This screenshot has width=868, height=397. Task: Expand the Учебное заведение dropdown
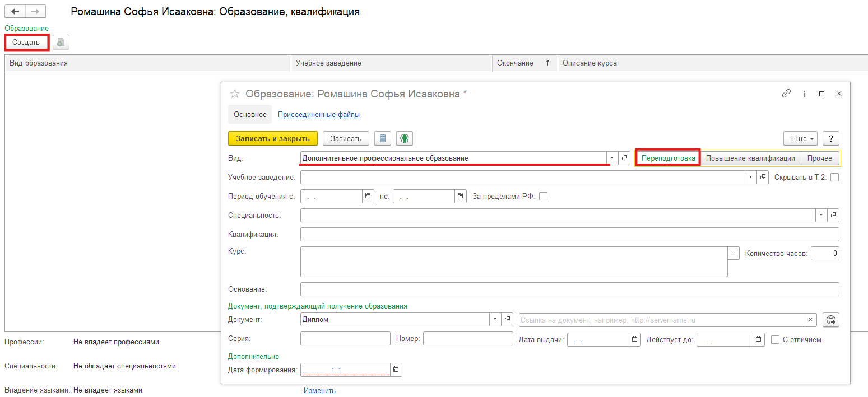751,178
